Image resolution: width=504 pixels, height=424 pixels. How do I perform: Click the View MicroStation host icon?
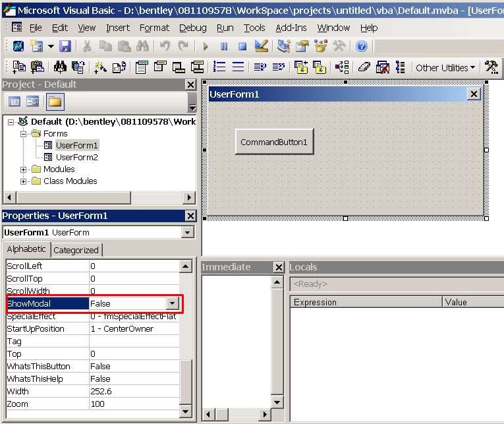18,47
